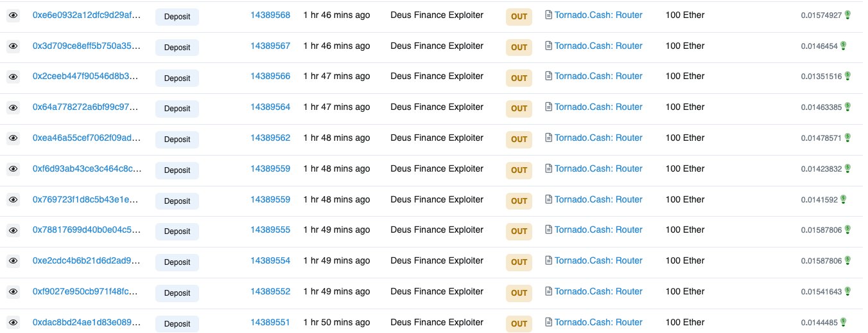This screenshot has height=333, width=868.
Task: Click the eye icon for transaction 0x2ceeb447f90546d8b3
Action: [x=13, y=76]
